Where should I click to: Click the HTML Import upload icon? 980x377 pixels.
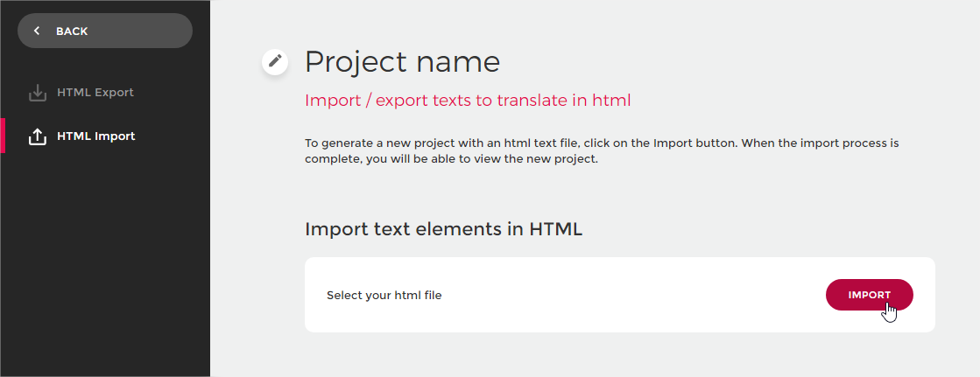pyautogui.click(x=38, y=136)
